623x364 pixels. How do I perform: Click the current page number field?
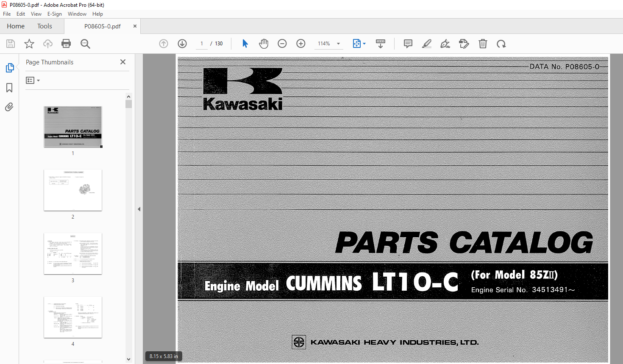point(202,44)
